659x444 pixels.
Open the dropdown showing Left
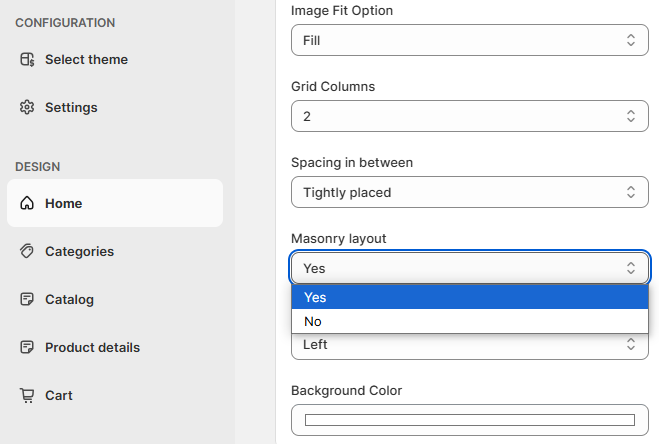(x=470, y=346)
